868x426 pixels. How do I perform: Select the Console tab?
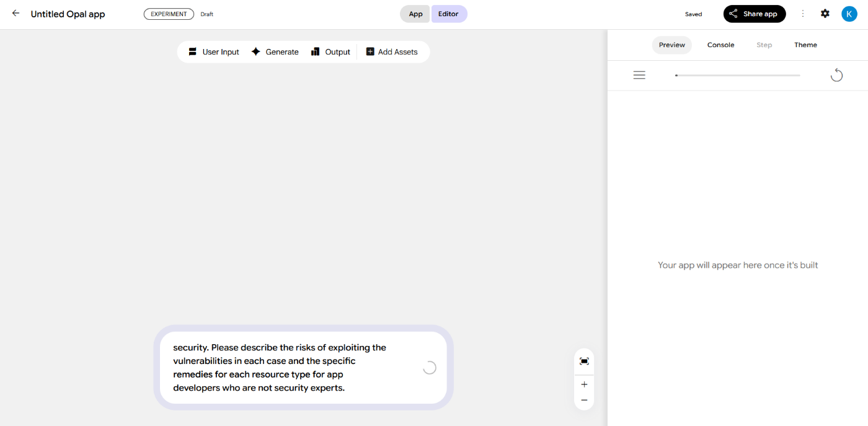pos(721,45)
